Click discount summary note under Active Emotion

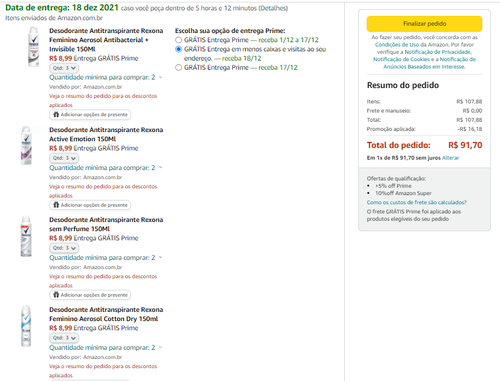103,191
